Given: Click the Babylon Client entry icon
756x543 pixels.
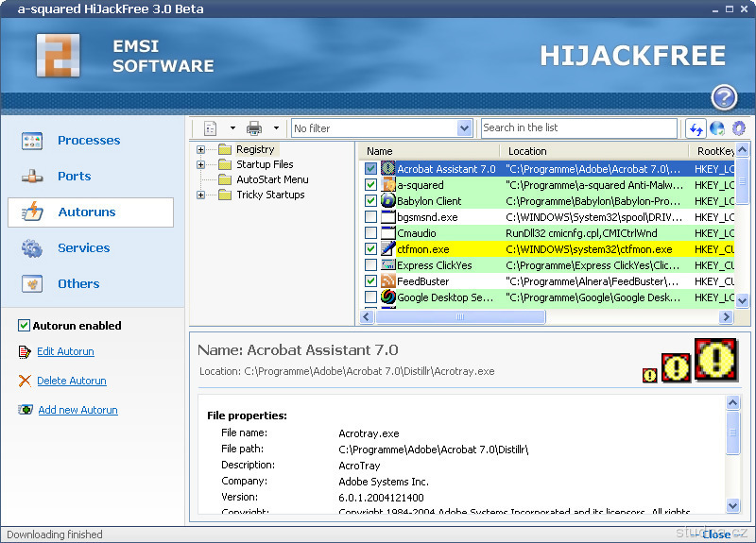Looking at the screenshot, I should coord(387,201).
